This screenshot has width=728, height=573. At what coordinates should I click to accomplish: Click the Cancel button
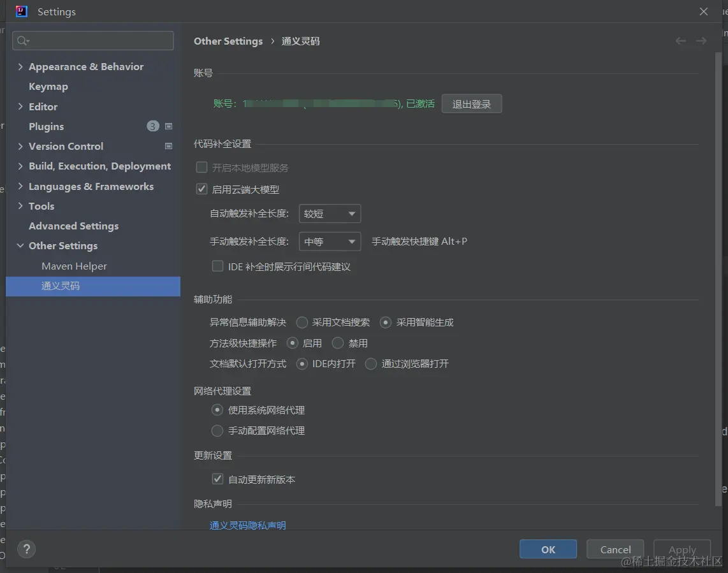coord(615,549)
